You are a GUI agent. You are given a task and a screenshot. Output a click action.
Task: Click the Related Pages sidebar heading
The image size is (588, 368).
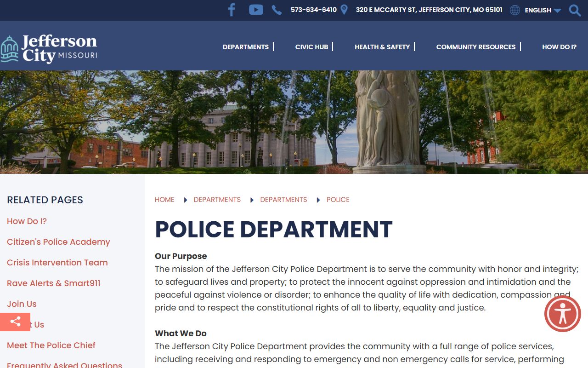45,200
